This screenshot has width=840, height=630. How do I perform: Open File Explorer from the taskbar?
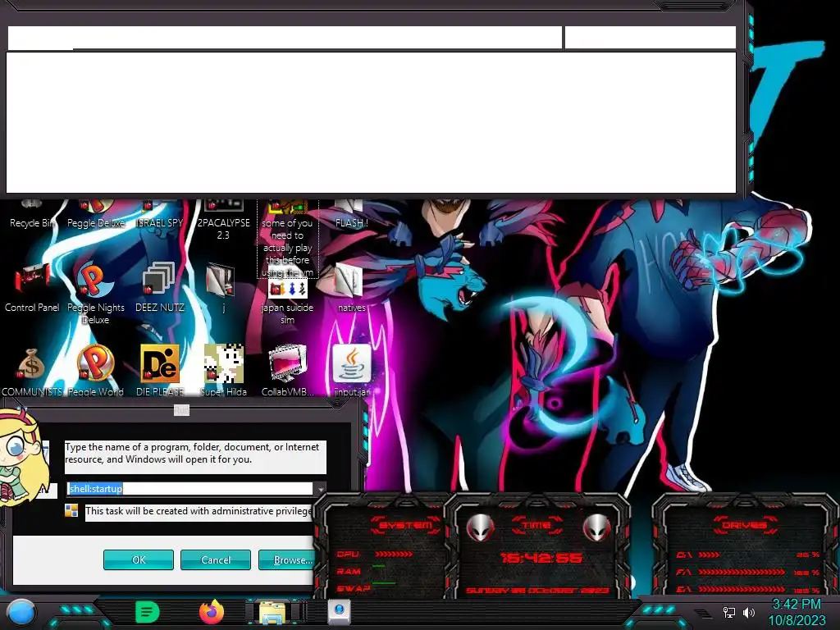tap(272, 612)
